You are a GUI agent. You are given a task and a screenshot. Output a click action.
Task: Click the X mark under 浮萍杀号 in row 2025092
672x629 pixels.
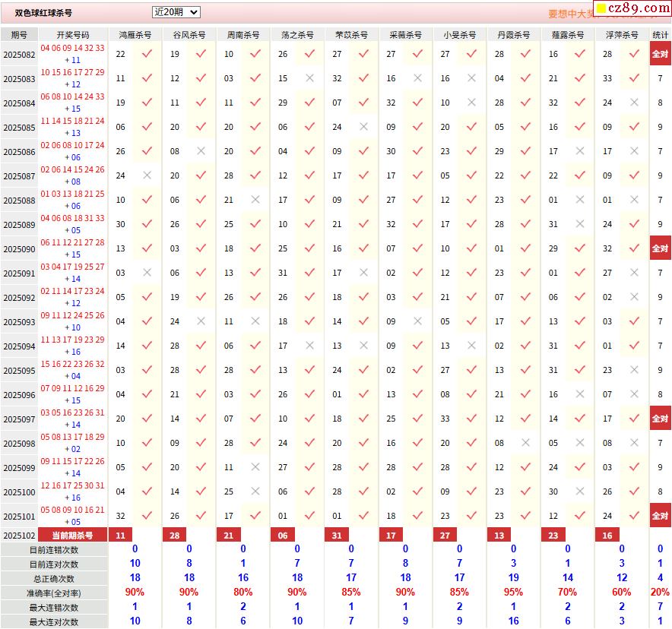click(x=634, y=297)
